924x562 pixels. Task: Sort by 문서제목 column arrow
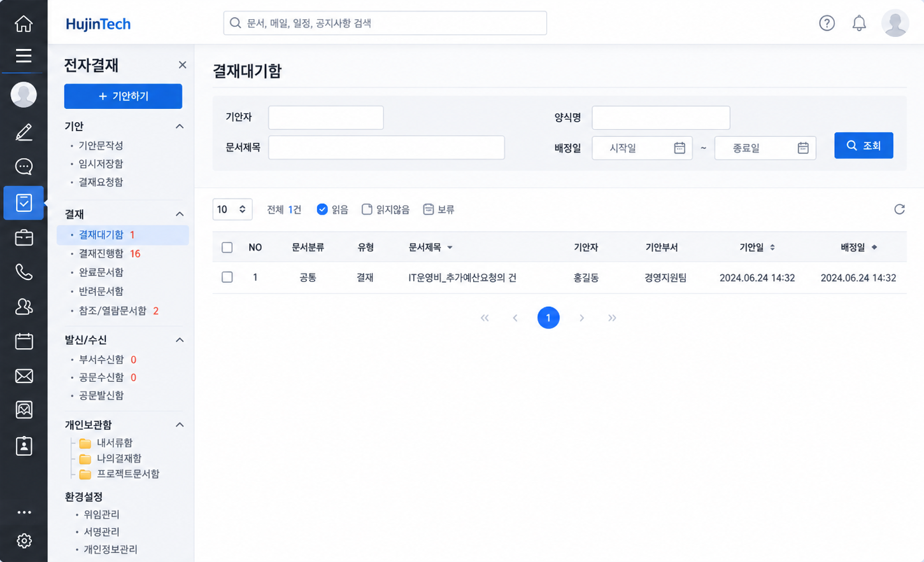tap(450, 248)
